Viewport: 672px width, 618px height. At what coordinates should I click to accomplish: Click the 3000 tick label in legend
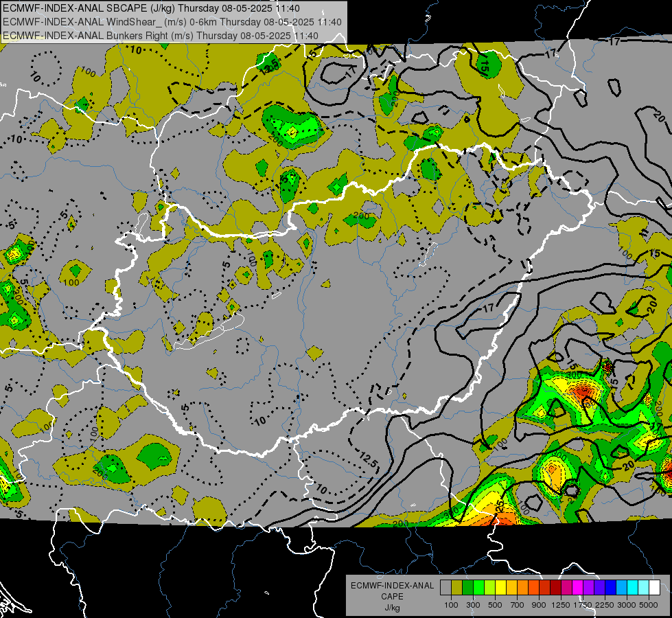627,605
